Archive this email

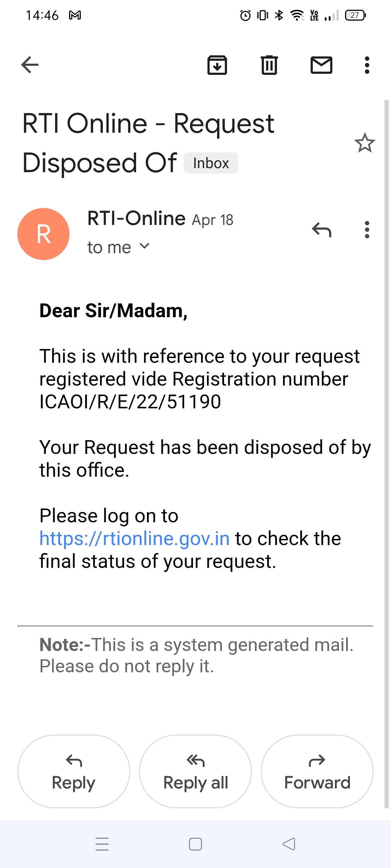217,65
